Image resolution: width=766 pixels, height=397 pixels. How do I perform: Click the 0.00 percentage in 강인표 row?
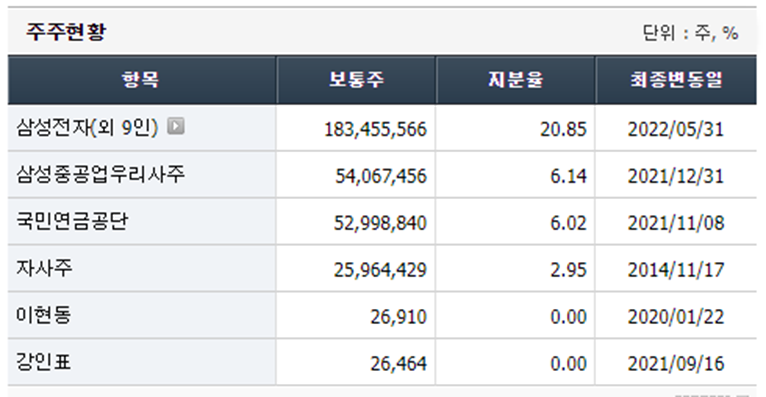[568, 364]
